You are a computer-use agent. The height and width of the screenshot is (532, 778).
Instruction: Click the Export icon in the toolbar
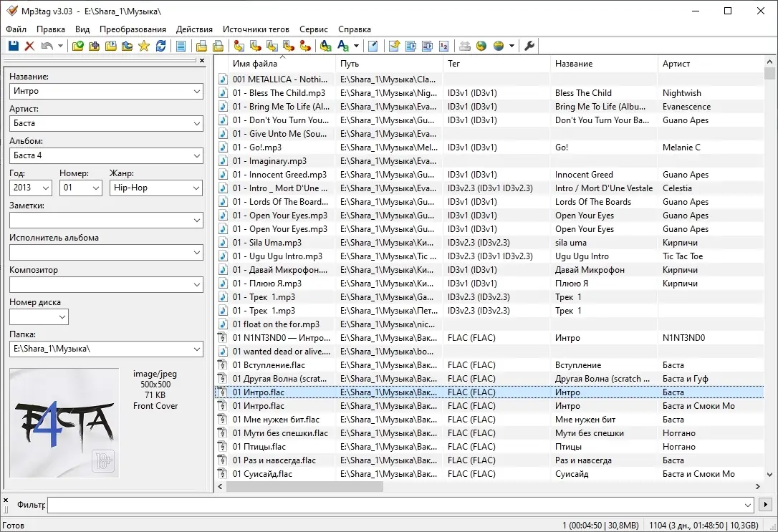point(395,46)
